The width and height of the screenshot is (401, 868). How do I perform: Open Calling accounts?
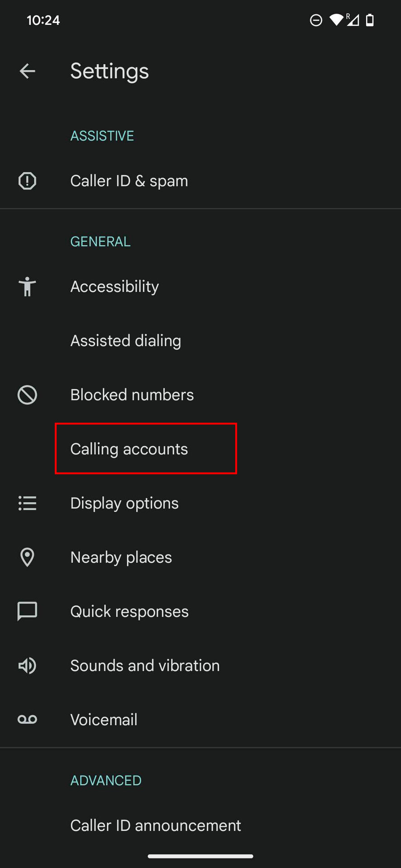(129, 449)
